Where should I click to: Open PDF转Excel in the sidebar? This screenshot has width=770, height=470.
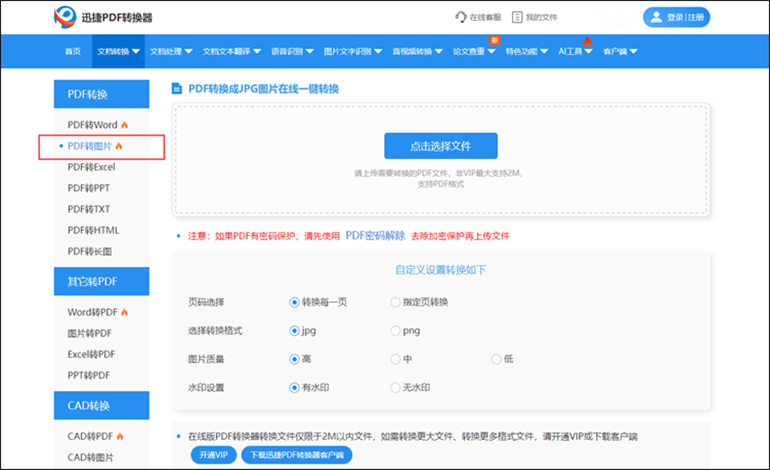(91, 167)
